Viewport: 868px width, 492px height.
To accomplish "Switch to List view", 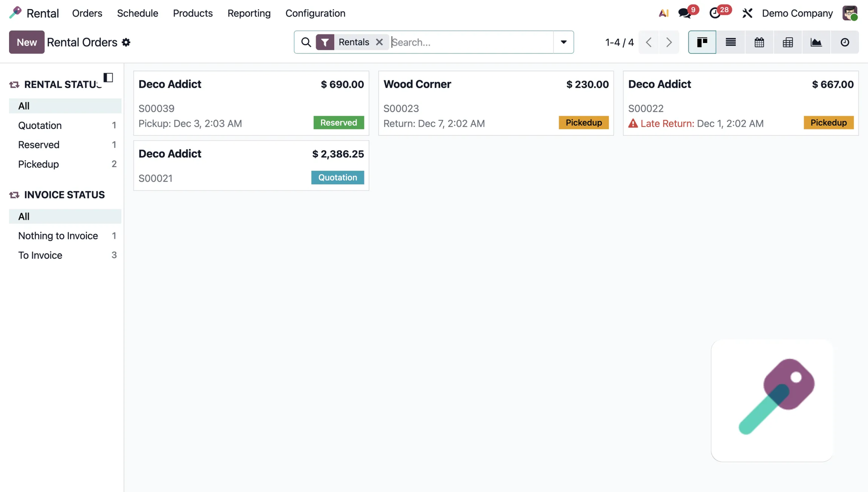I will [x=731, y=42].
